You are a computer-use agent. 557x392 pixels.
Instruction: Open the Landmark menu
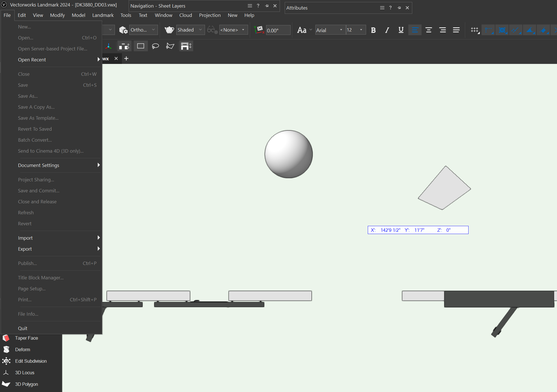[x=103, y=15]
